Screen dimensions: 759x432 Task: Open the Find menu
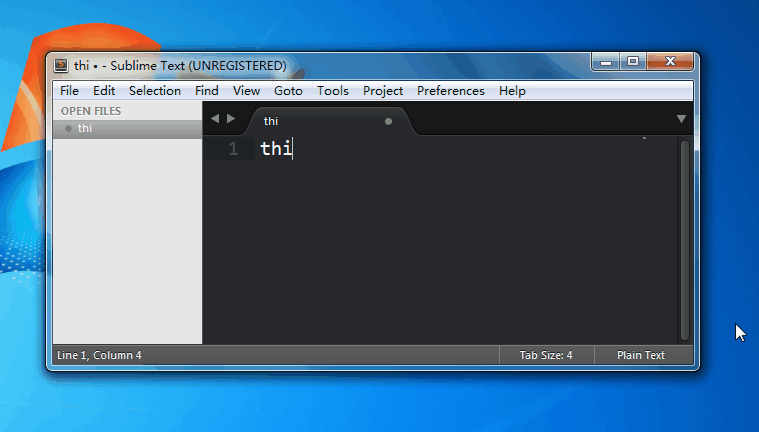tap(207, 91)
